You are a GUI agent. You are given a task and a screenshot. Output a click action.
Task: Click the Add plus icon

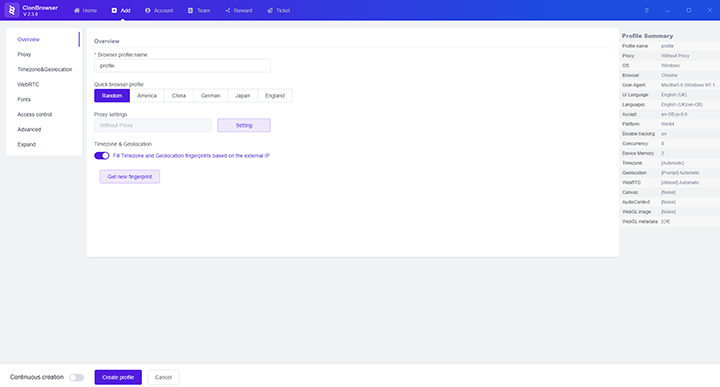tap(114, 10)
